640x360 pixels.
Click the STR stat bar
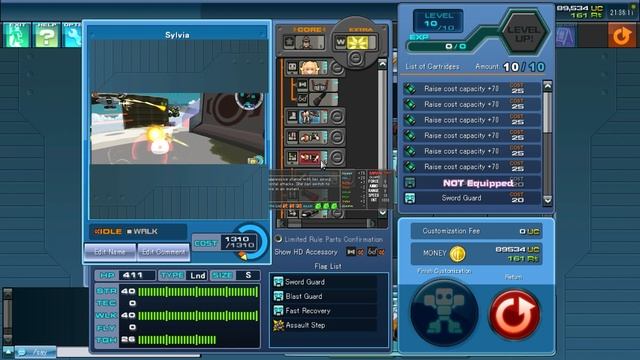pyautogui.click(x=198, y=291)
